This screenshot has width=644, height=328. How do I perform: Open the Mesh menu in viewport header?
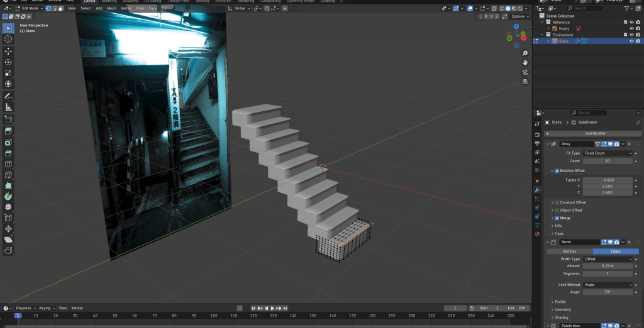pos(111,8)
